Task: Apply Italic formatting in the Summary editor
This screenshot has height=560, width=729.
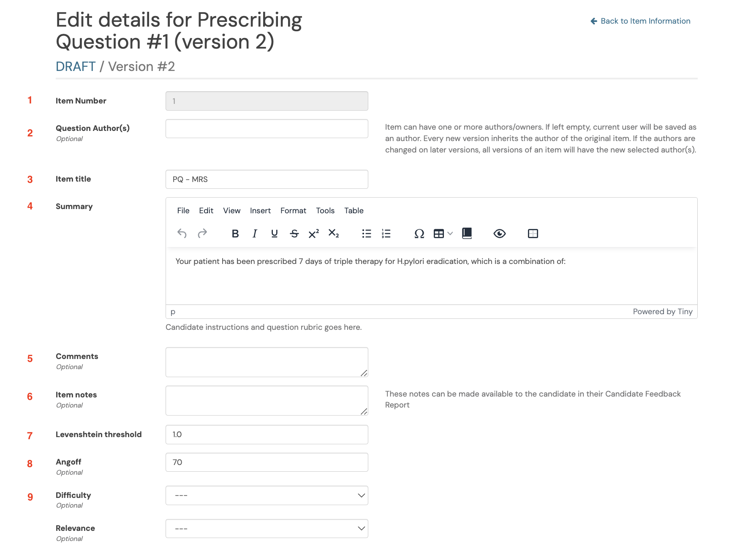Action: pyautogui.click(x=255, y=234)
